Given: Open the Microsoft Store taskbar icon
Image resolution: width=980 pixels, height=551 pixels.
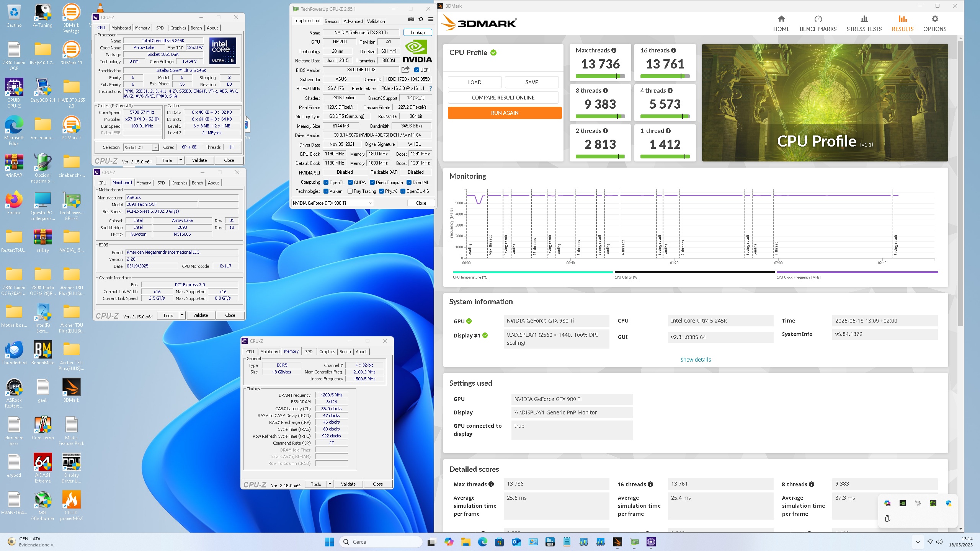Looking at the screenshot, I should pyautogui.click(x=499, y=542).
